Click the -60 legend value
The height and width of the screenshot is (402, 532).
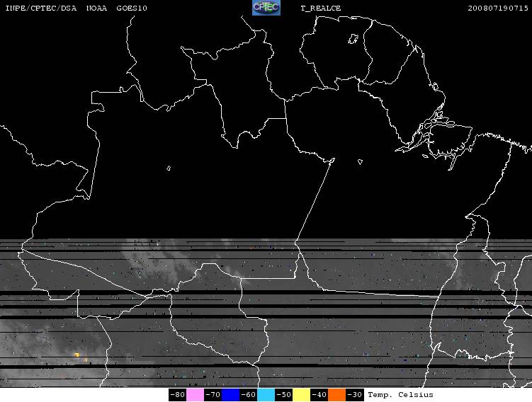pos(248,395)
